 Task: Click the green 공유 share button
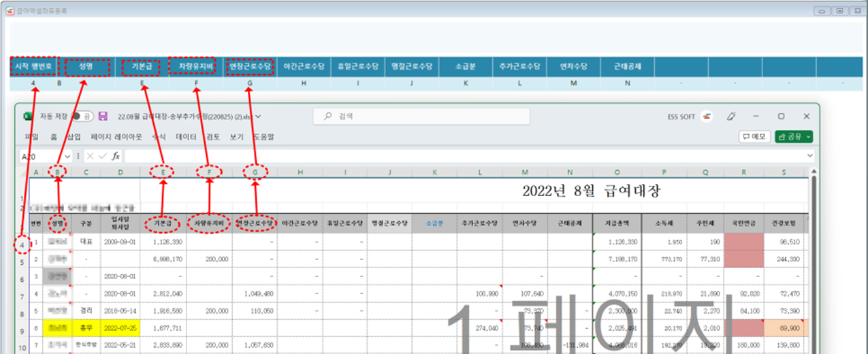coord(793,137)
